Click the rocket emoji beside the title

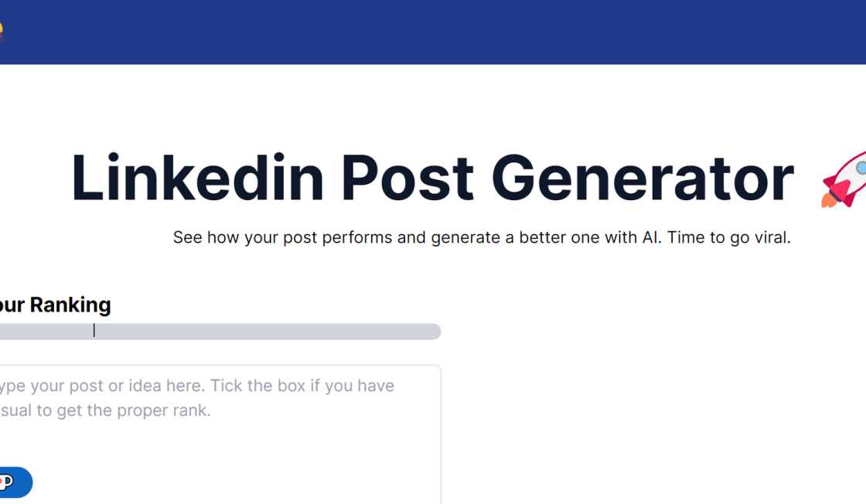[844, 179]
